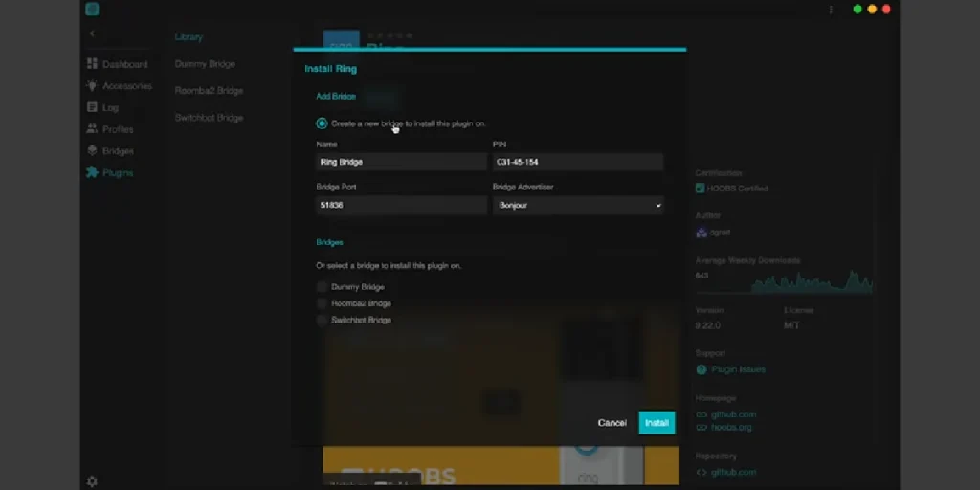
Task: Click the green window control button
Action: pos(857,10)
